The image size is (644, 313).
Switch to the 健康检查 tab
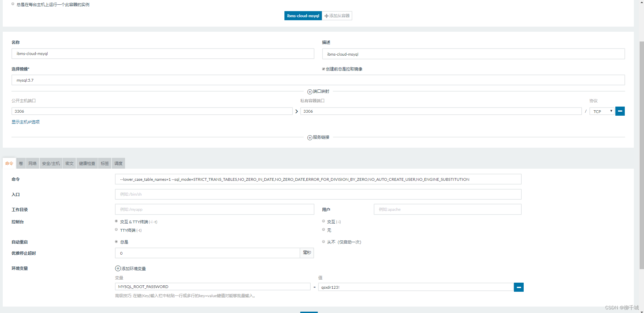tap(87, 163)
